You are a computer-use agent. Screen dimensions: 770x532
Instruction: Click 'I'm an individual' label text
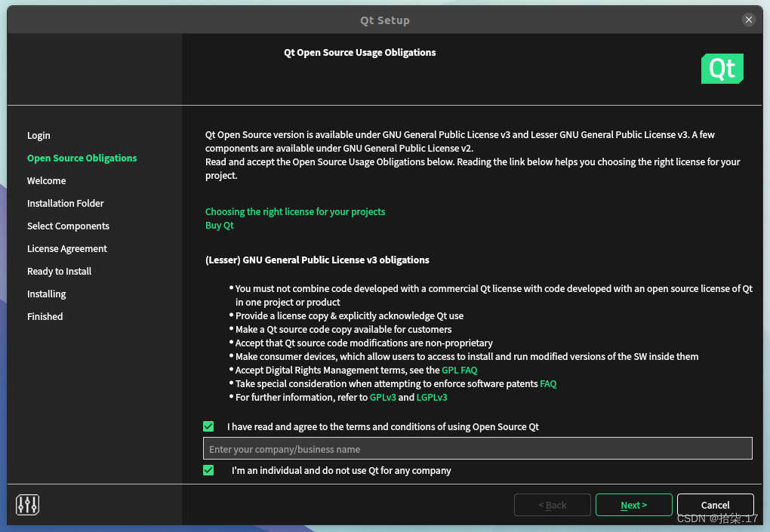[x=341, y=470]
